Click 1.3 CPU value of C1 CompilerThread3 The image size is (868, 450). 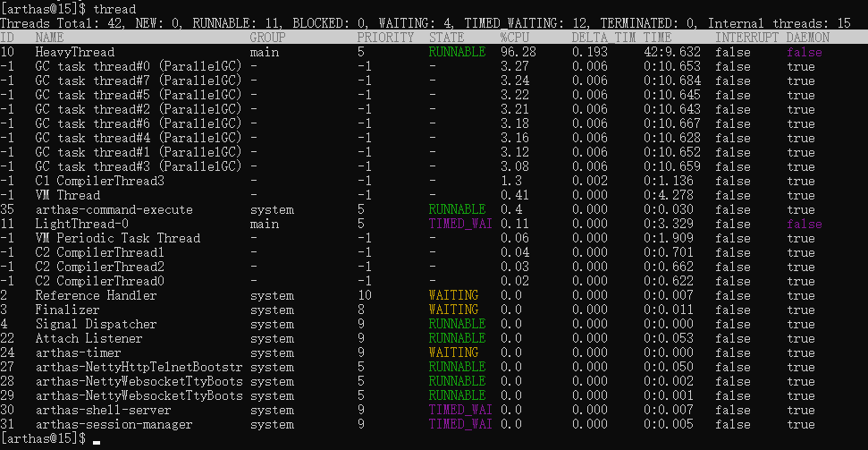511,181
